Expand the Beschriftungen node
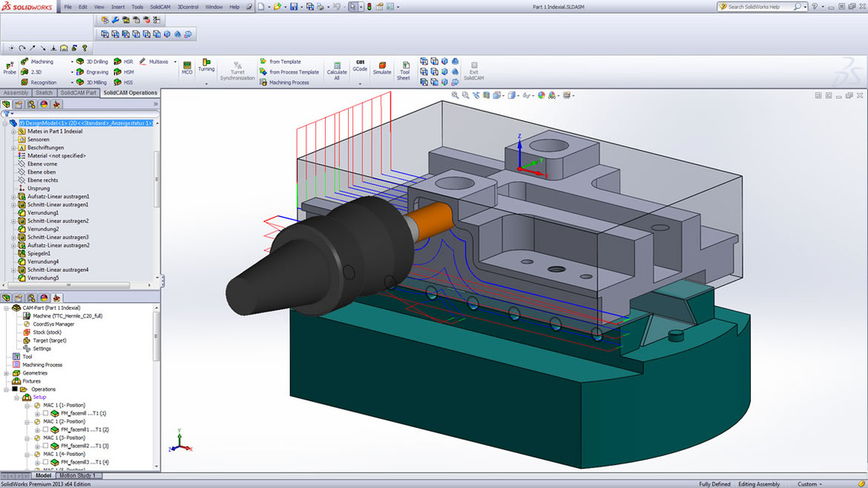Image resolution: width=868 pixels, height=488 pixels. tap(13, 148)
